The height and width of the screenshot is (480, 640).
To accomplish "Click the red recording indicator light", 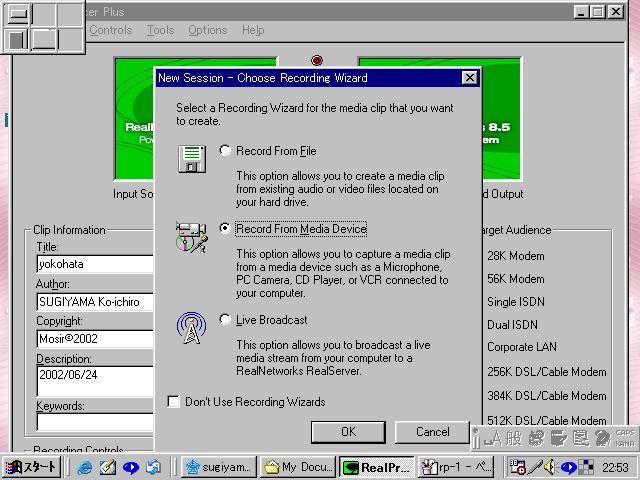I will coord(317,60).
